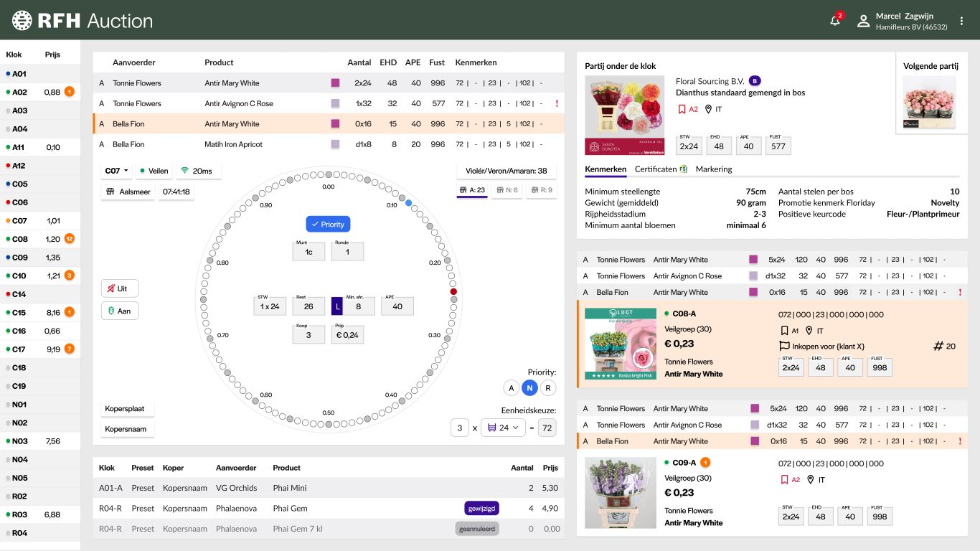The width and height of the screenshot is (980, 551).
Task: Open the Veilen status selector
Action: (x=154, y=171)
